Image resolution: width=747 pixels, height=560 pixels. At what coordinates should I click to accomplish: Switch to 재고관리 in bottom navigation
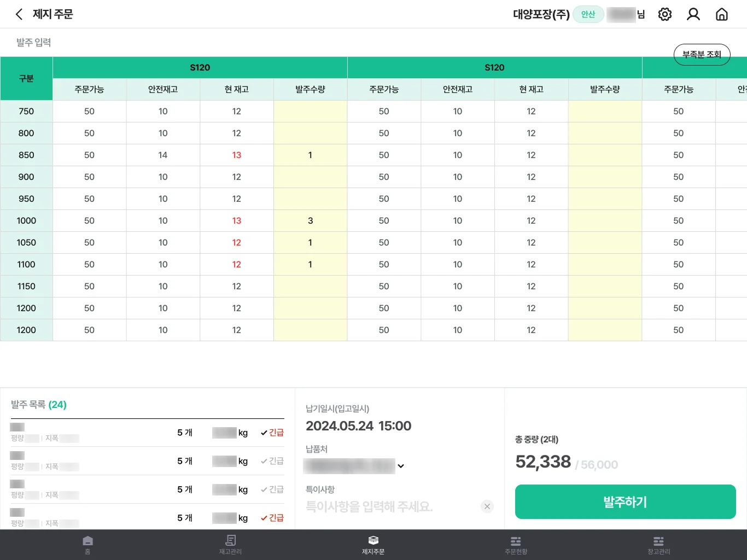tap(230, 545)
